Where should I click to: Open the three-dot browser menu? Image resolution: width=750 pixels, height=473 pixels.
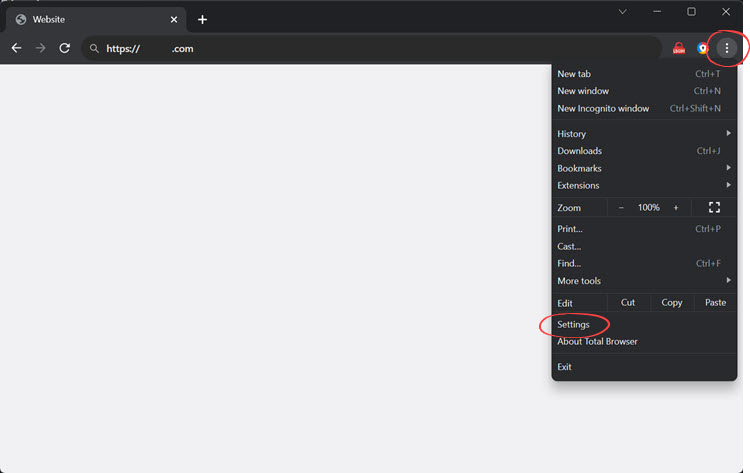pos(727,48)
